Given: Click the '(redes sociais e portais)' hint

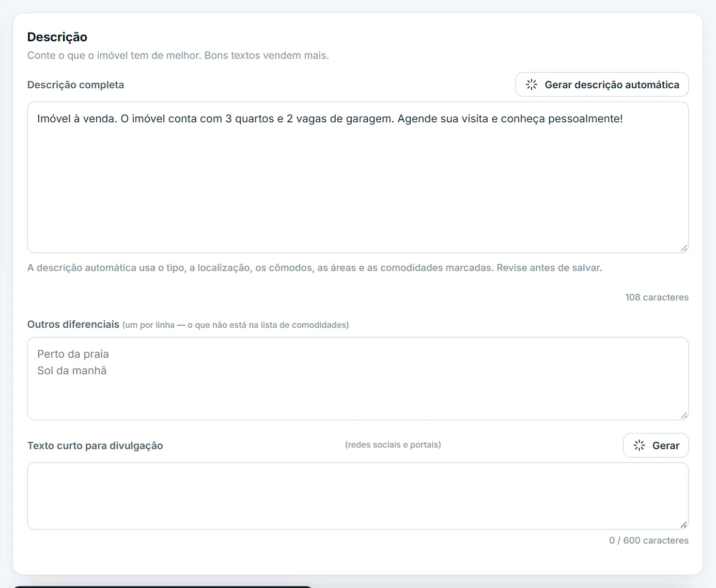Looking at the screenshot, I should (x=393, y=444).
